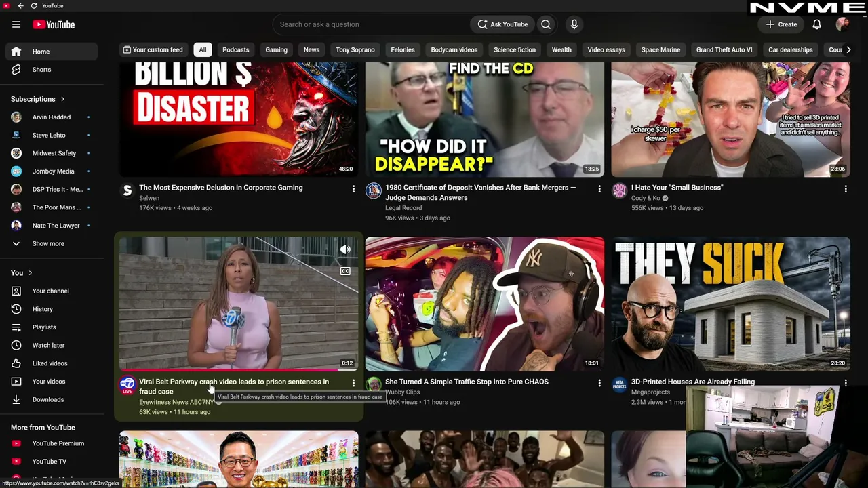Seek on the preview's red progress bar

[239, 370]
